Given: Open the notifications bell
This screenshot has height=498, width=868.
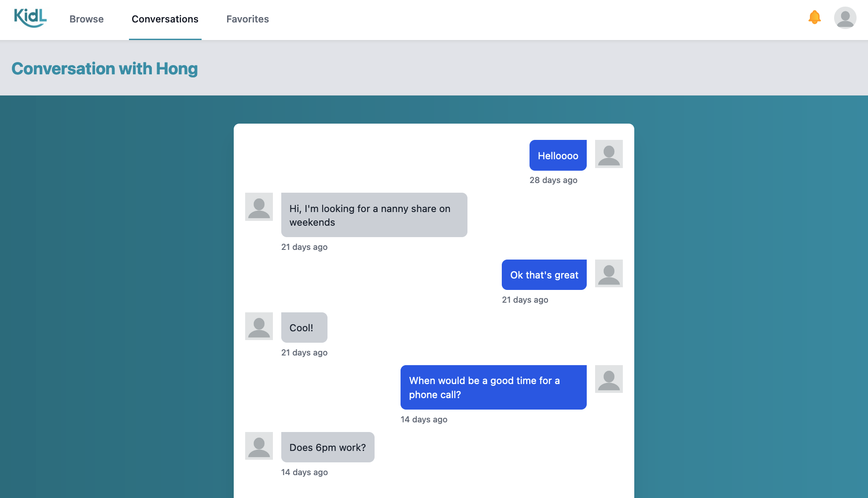Looking at the screenshot, I should pos(814,18).
